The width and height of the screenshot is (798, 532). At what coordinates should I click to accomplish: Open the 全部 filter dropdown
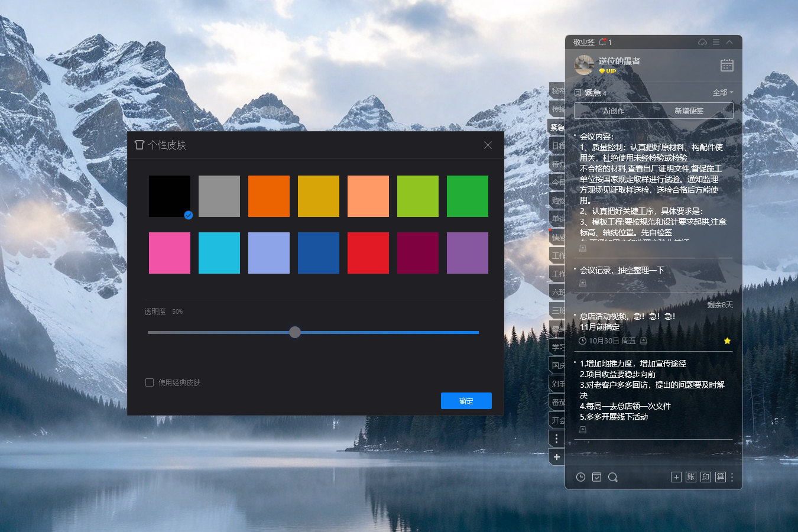pyautogui.click(x=722, y=93)
